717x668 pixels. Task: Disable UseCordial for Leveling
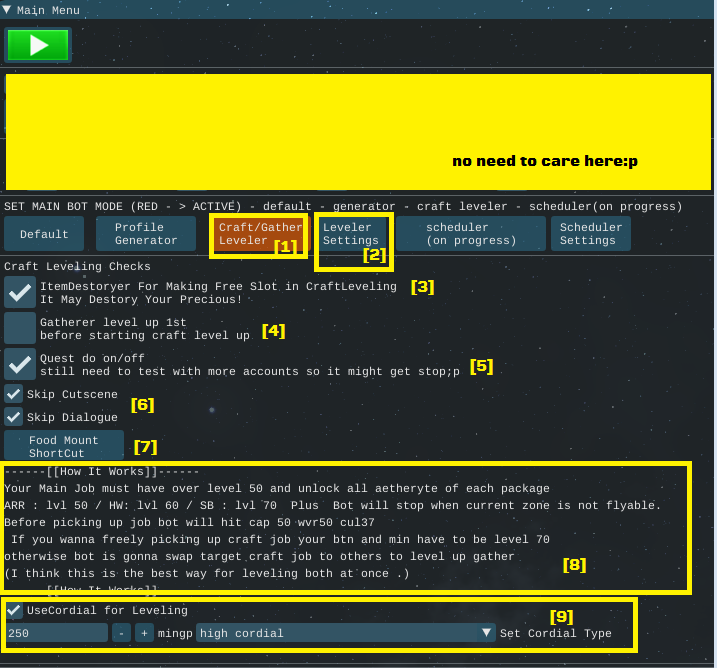[x=14, y=610]
